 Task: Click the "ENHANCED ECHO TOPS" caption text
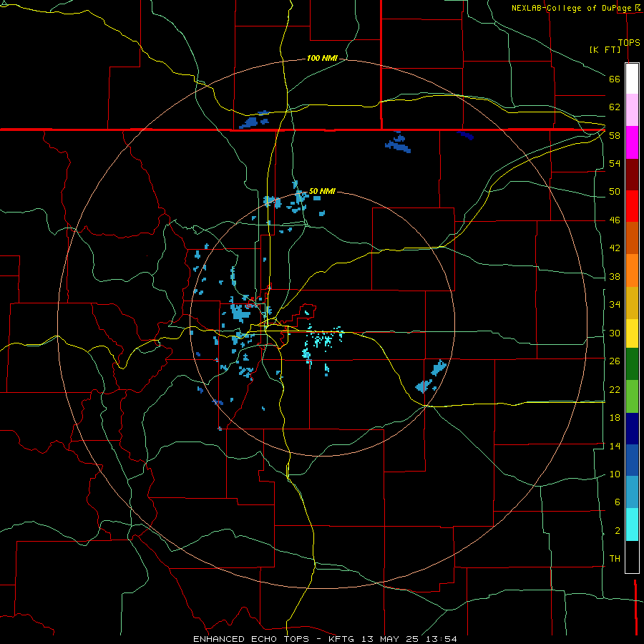[x=251, y=639]
